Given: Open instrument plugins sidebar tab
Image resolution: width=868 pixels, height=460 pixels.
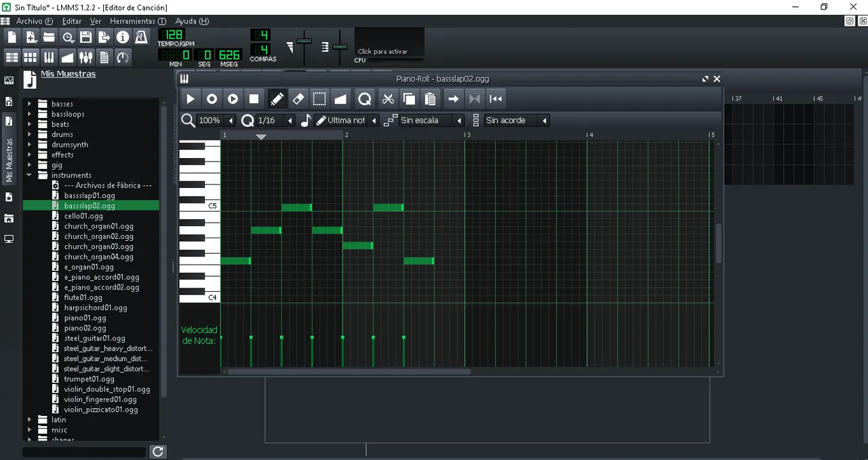Looking at the screenshot, I should (9, 80).
